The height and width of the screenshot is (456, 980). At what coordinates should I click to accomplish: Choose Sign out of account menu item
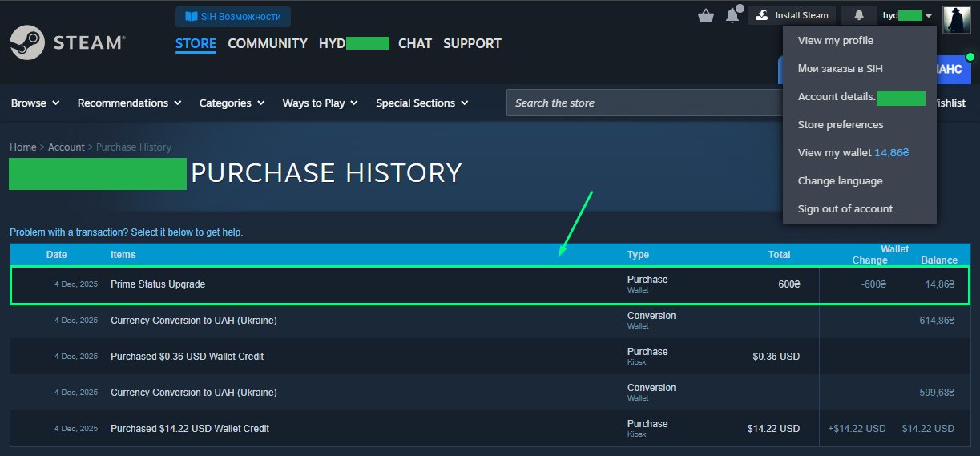(849, 209)
